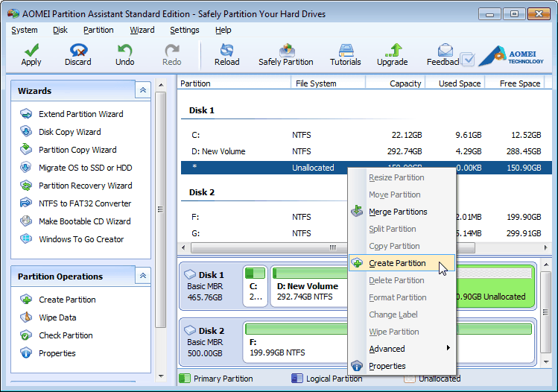Select the C: block in Disk 1 map

[x=255, y=286]
